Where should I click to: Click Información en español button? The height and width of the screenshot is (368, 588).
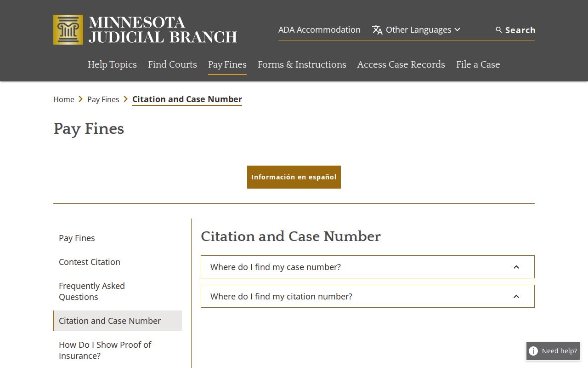pos(294,177)
